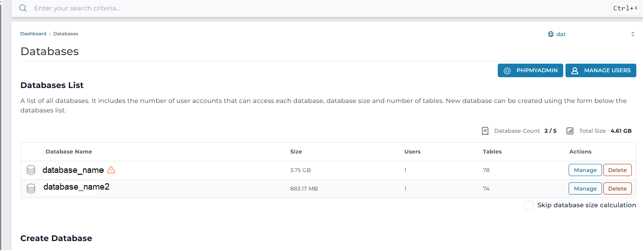Manage the database_name database
This screenshot has width=644, height=251.
point(585,170)
